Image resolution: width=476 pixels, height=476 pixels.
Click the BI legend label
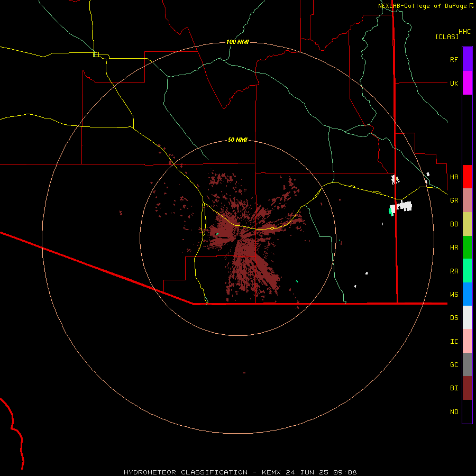point(454,388)
